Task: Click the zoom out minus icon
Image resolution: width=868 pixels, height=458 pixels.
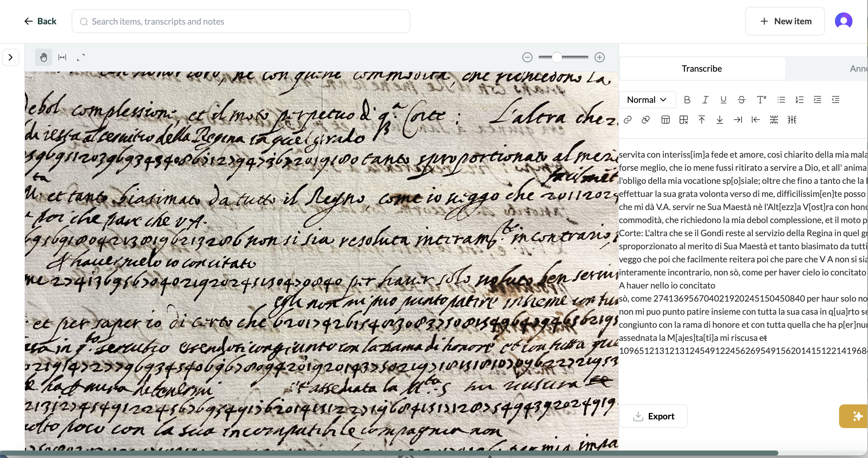Action: pos(527,57)
